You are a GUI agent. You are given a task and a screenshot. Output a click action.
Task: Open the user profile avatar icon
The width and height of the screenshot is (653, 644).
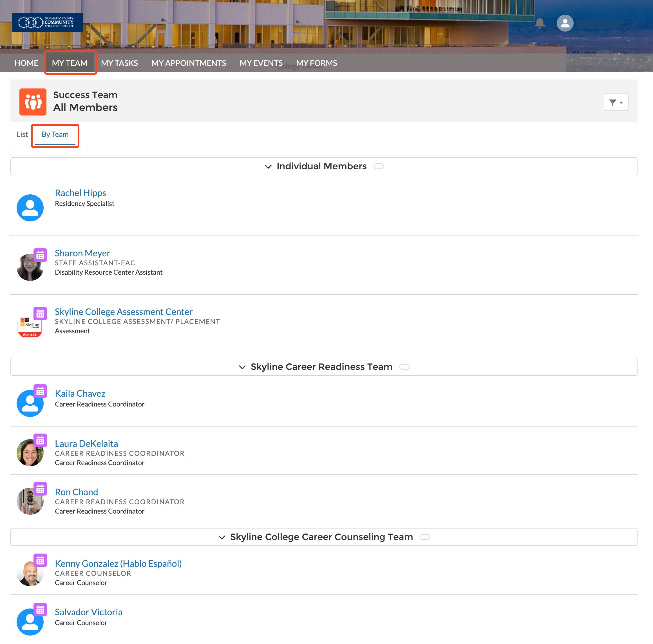tap(565, 23)
